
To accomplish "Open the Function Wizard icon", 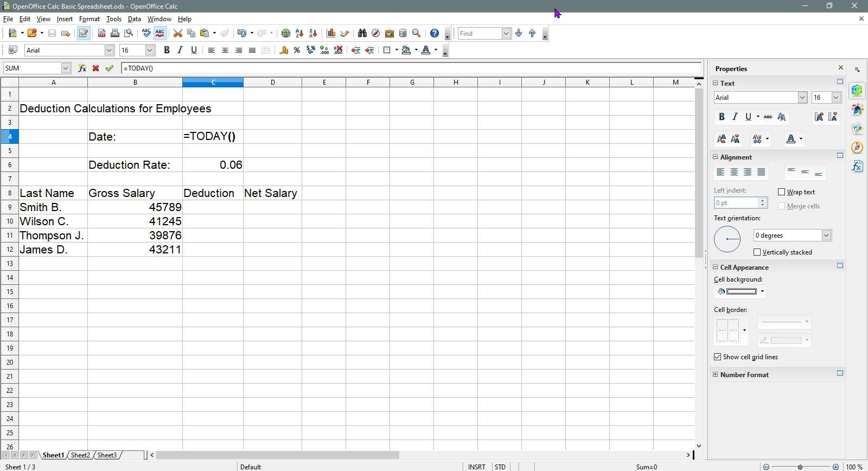I will tap(82, 68).
